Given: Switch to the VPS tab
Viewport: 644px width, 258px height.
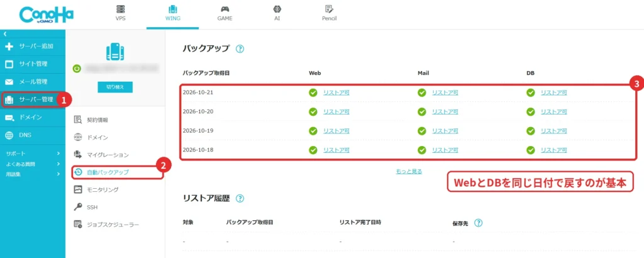Looking at the screenshot, I should [x=120, y=13].
